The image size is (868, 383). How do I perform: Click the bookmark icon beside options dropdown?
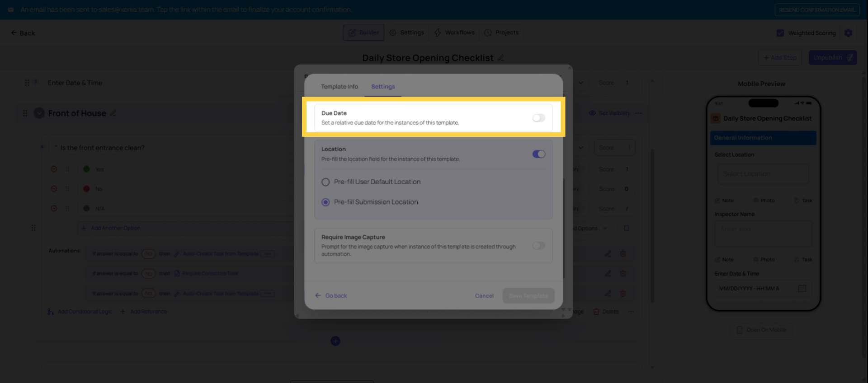click(627, 228)
